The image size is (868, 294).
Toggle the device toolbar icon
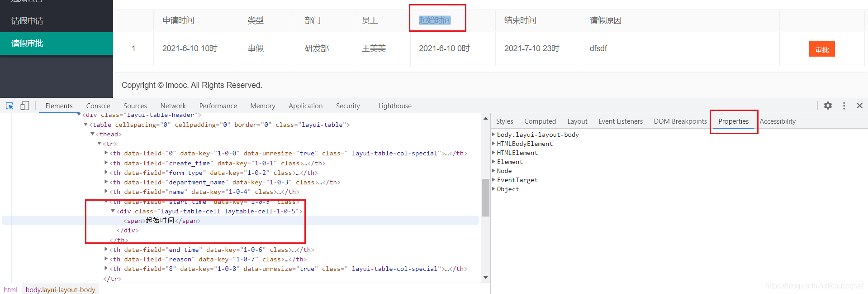25,106
